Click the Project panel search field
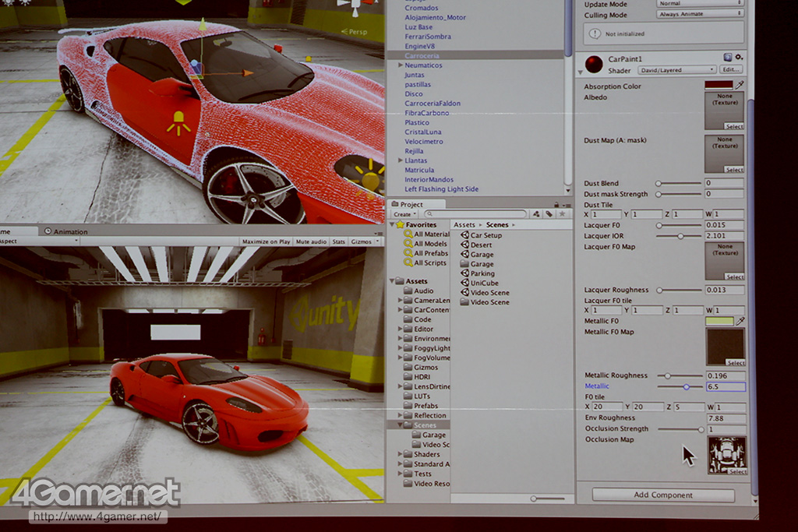 pos(476,214)
